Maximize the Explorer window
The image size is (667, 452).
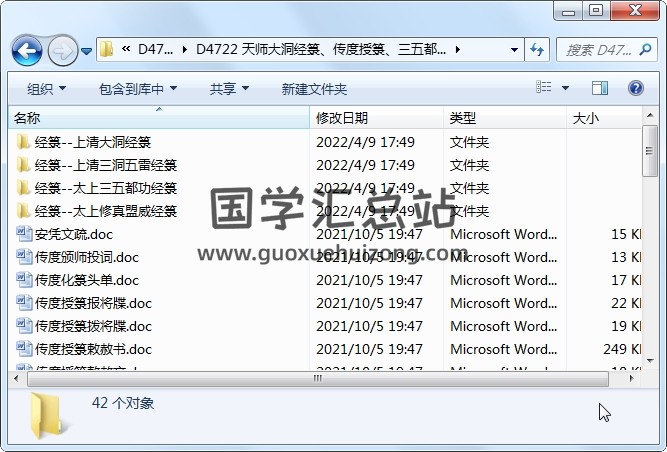coord(596,11)
